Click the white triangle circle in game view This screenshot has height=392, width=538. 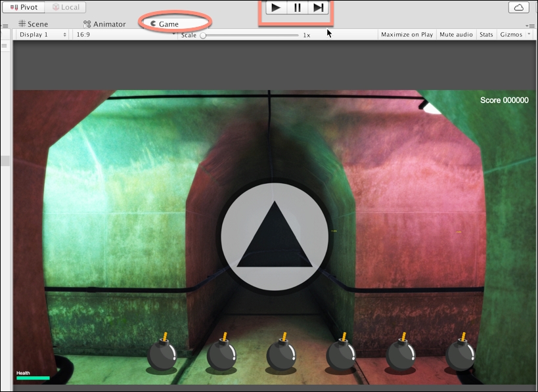(275, 236)
